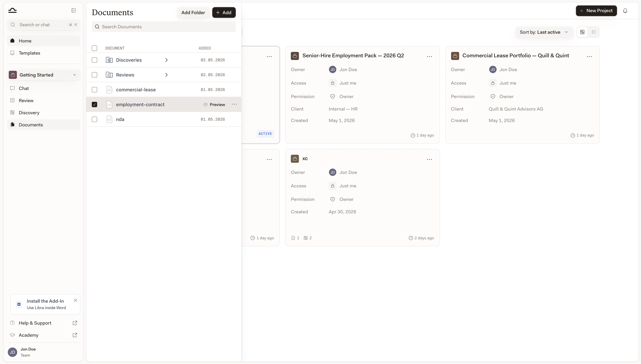This screenshot has width=641, height=364.
Task: Check the Reviews folder checkbox
Action: point(94,75)
